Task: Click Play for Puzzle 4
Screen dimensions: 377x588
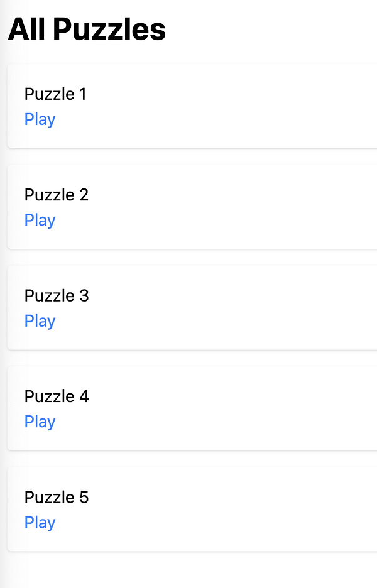Action: [40, 422]
